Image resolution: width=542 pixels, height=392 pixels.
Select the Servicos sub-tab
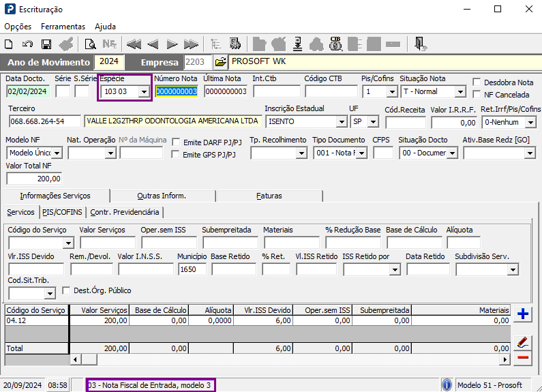pos(20,212)
